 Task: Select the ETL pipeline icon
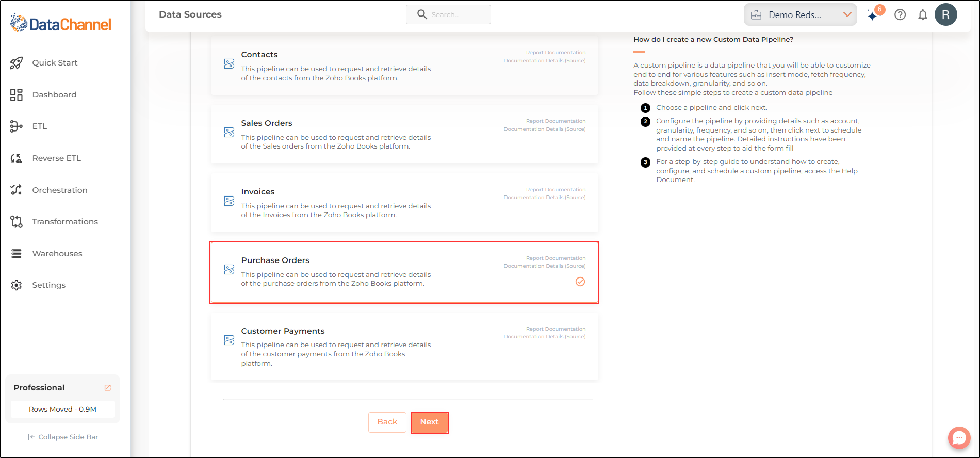[17, 126]
